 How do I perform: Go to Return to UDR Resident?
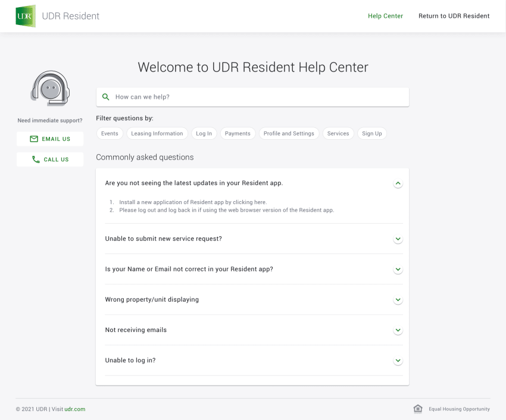[x=454, y=16]
